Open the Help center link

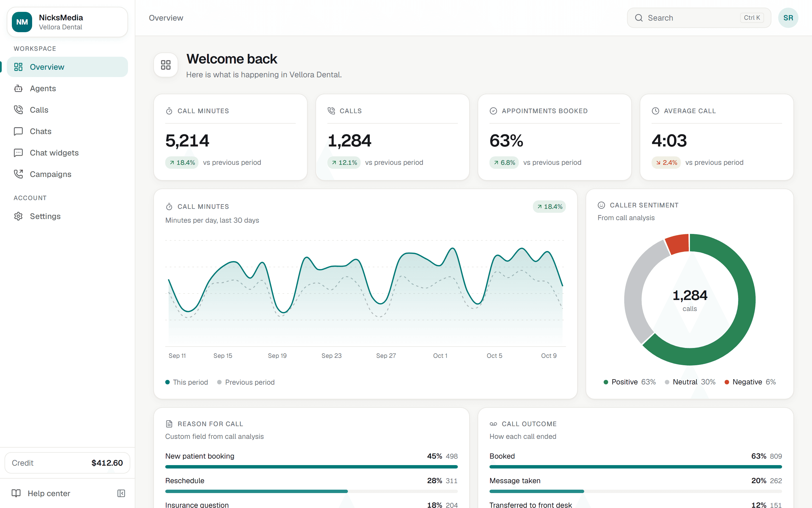click(49, 493)
